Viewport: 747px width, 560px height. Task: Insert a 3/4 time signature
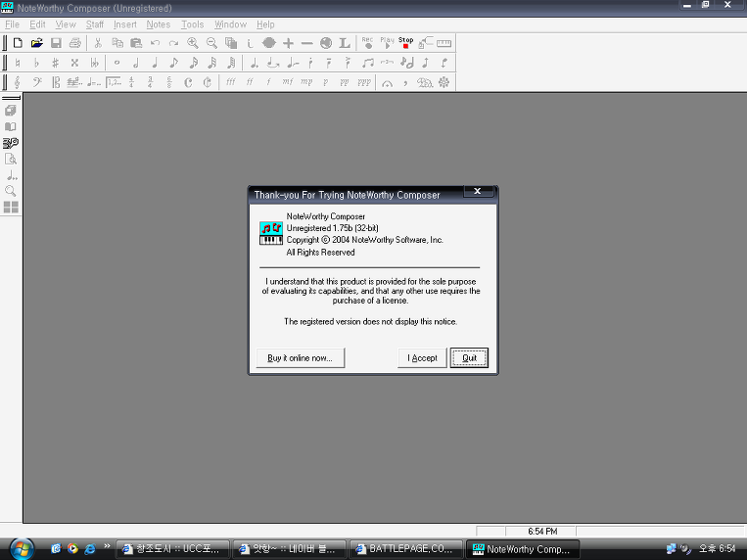click(x=151, y=82)
